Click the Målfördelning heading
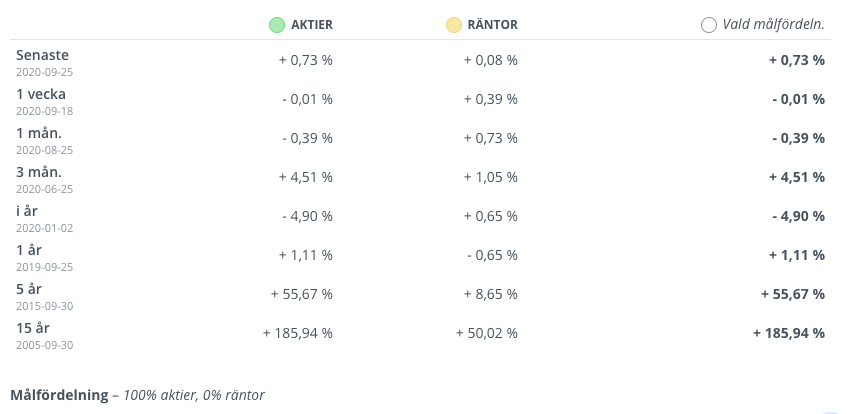 [x=59, y=395]
